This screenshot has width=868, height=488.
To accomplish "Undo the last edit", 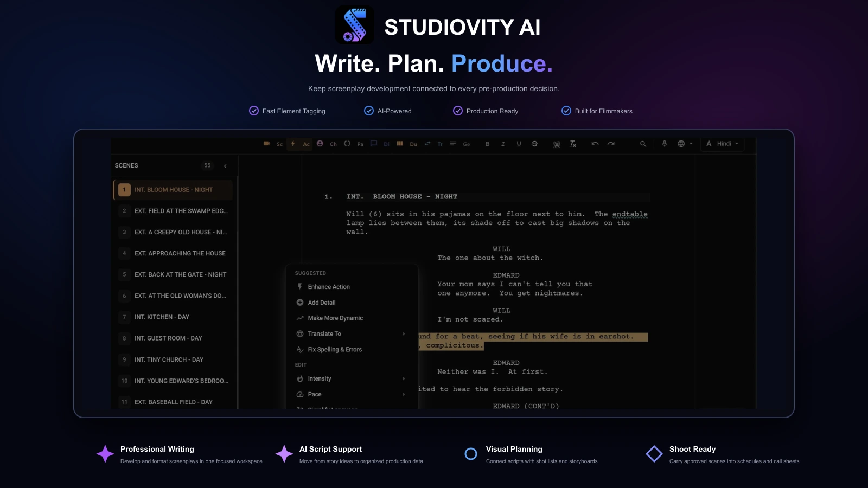I will tap(595, 144).
